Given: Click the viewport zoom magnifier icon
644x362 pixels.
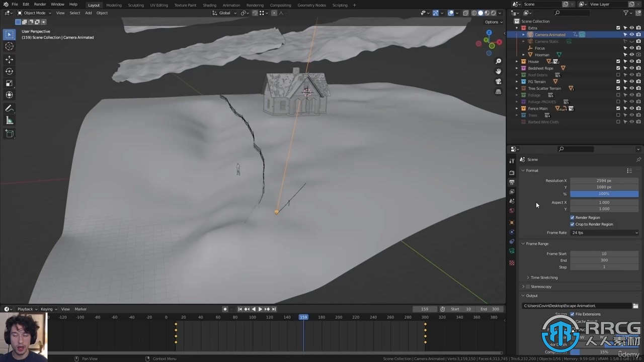Looking at the screenshot, I should tap(498, 61).
